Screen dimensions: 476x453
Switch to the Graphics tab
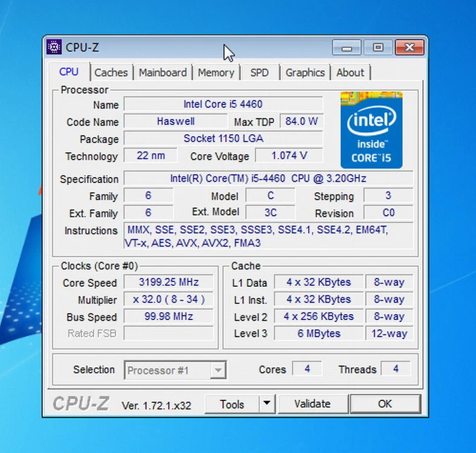(x=306, y=72)
